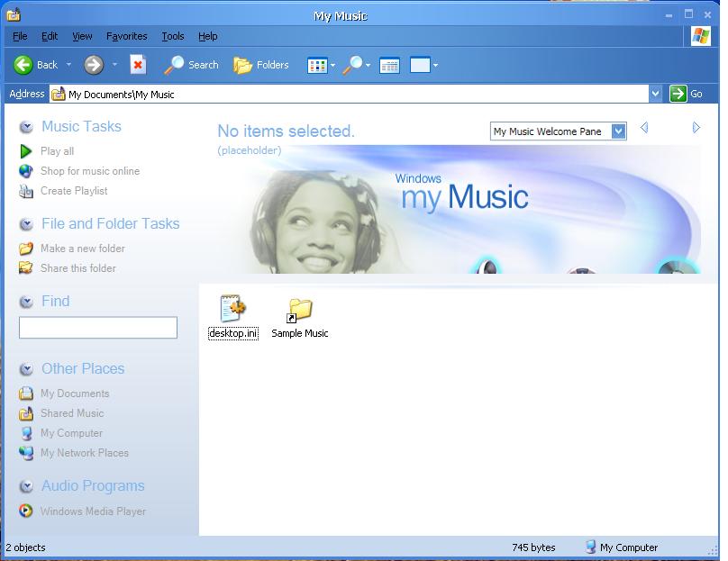This screenshot has width=728, height=561.
Task: Click the blank preview pane toolbar icon
Action: tap(420, 65)
